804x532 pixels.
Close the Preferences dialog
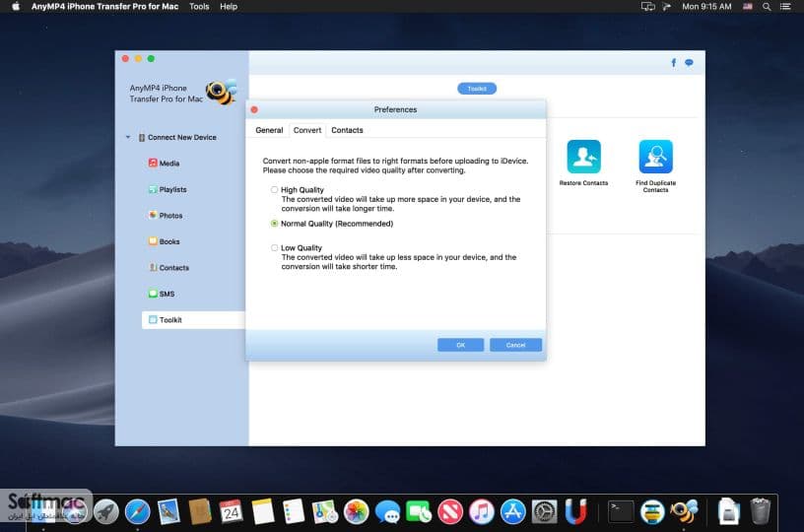click(254, 109)
